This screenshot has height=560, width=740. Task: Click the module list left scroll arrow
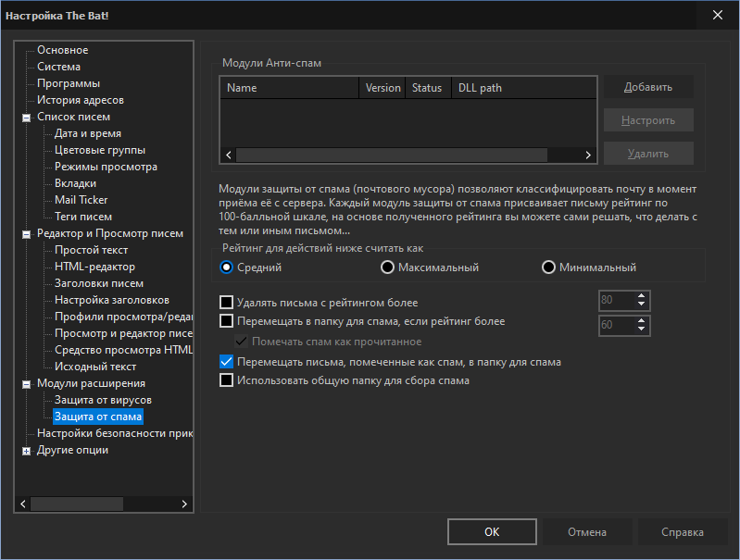pyautogui.click(x=229, y=156)
